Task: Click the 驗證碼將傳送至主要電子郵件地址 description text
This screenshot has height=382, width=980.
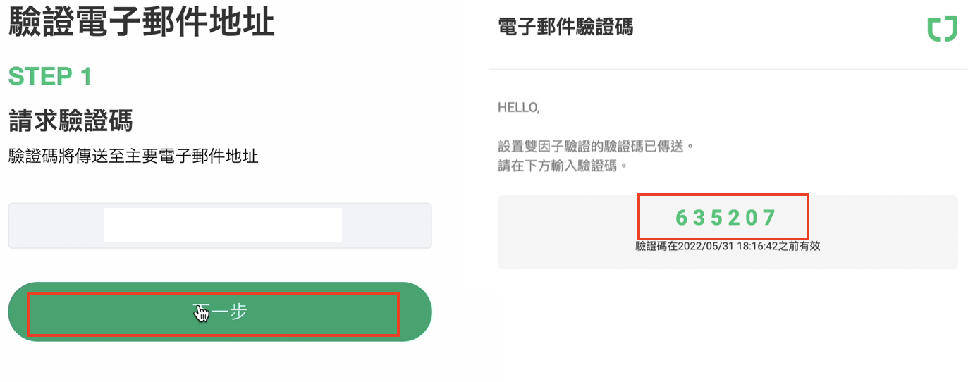Action: pyautogui.click(x=133, y=156)
